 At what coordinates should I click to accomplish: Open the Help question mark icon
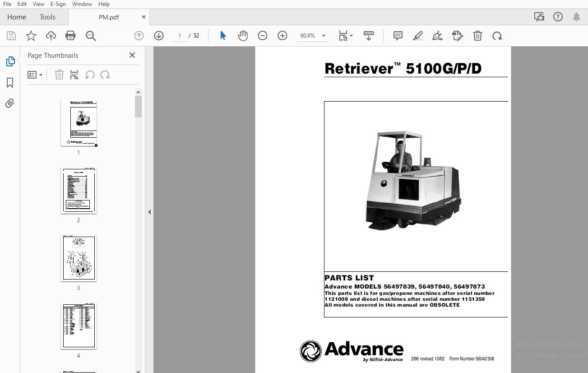[558, 17]
